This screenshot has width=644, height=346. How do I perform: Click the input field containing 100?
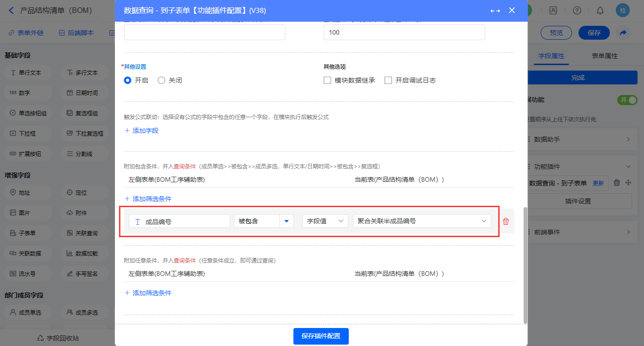[x=404, y=33]
